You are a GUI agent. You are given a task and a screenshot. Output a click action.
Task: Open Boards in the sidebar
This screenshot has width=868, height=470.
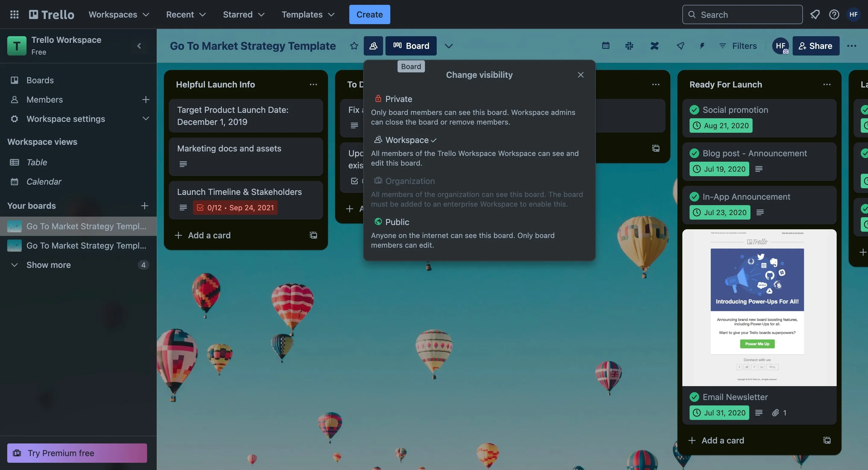click(78, 80)
